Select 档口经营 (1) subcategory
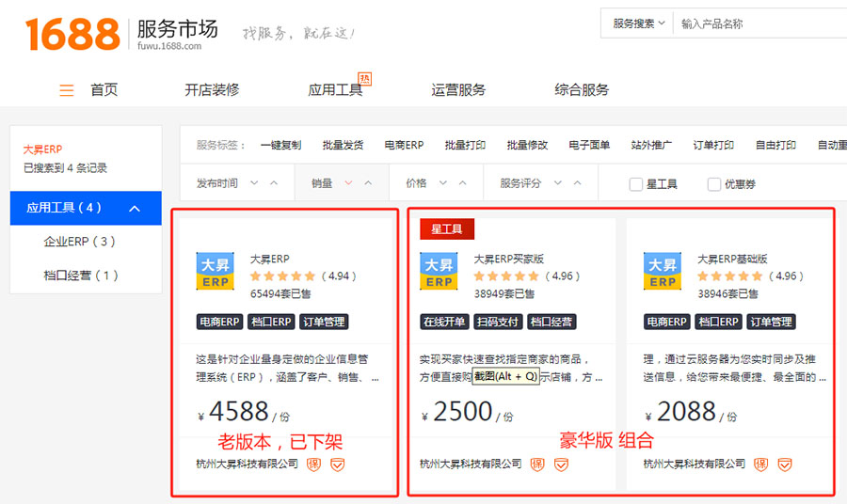The height and width of the screenshot is (504, 847). tap(81, 276)
